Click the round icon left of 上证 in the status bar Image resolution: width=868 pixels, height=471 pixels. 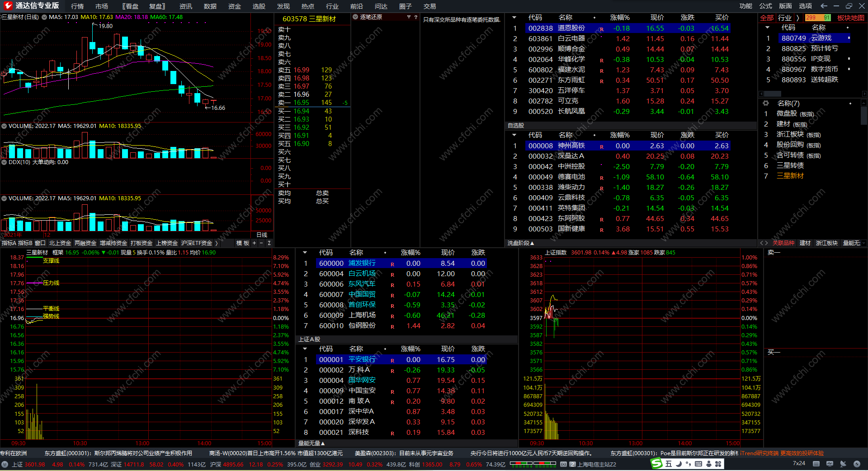pos(5,464)
